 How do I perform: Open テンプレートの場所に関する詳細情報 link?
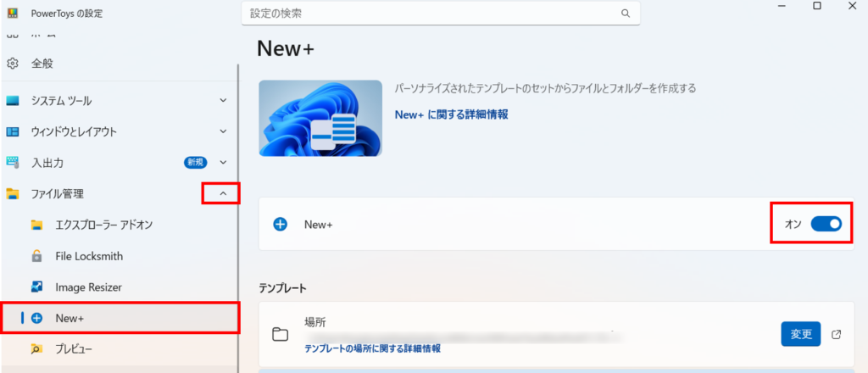[373, 348]
